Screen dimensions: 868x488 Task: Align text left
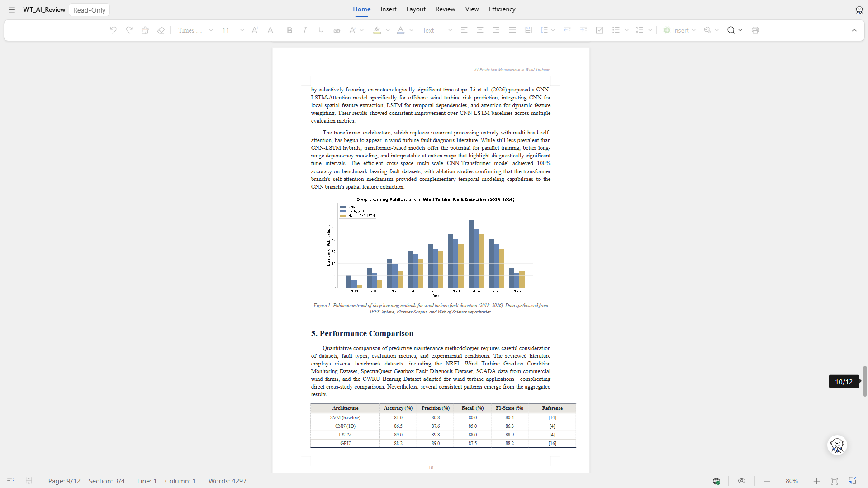[x=464, y=30]
